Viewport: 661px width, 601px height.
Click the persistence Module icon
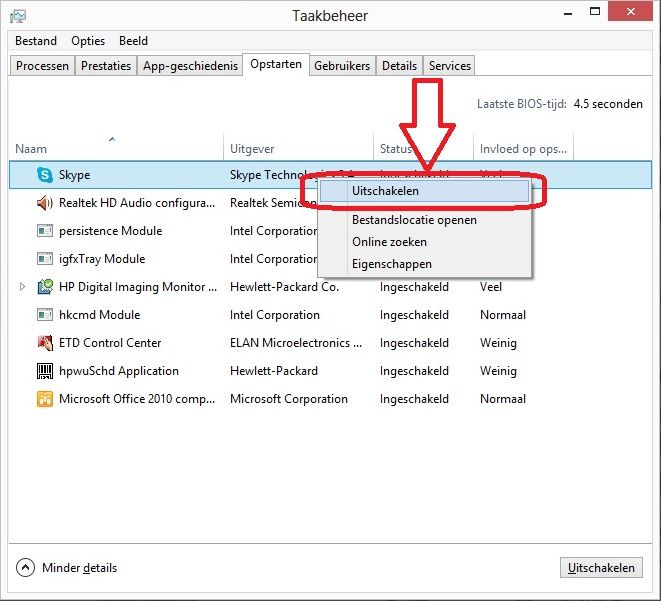[45, 231]
